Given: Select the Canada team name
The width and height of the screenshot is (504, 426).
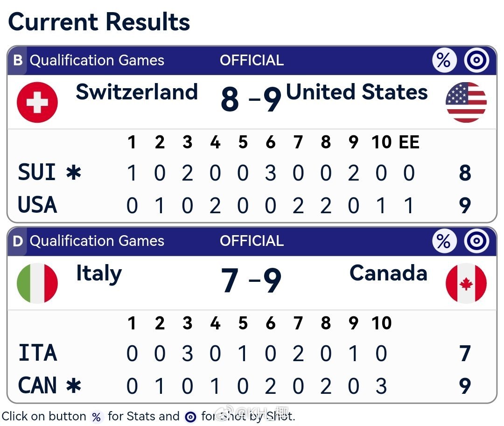Looking at the screenshot, I should click(388, 273).
